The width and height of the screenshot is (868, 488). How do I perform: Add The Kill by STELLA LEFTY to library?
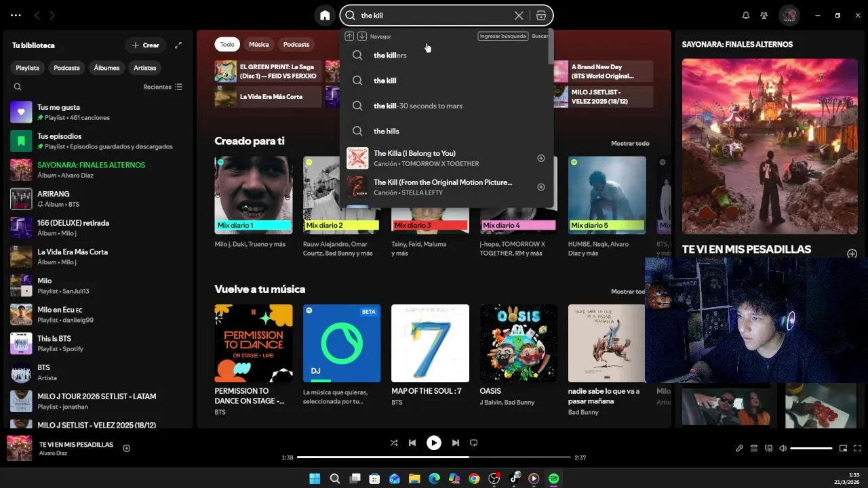541,187
